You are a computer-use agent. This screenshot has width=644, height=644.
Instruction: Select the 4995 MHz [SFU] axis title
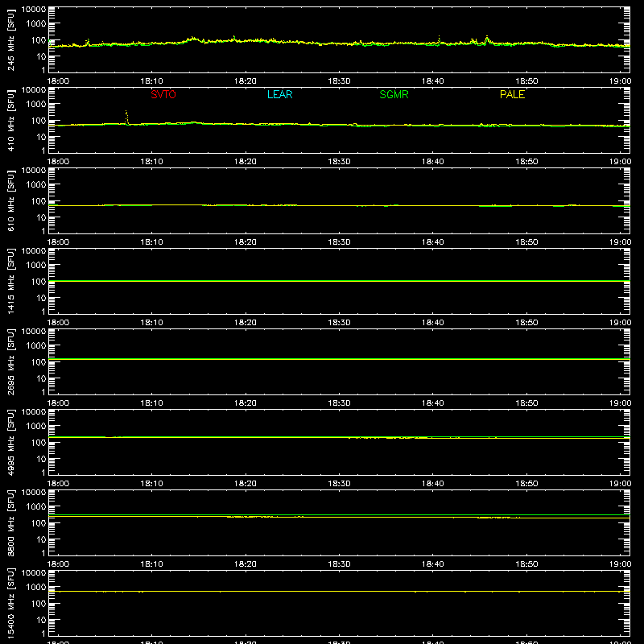[10, 442]
